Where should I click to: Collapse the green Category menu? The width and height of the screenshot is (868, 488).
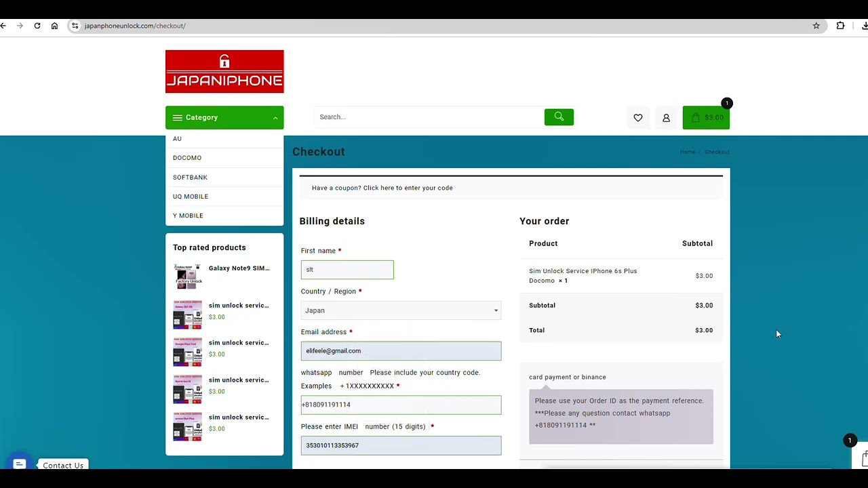224,117
